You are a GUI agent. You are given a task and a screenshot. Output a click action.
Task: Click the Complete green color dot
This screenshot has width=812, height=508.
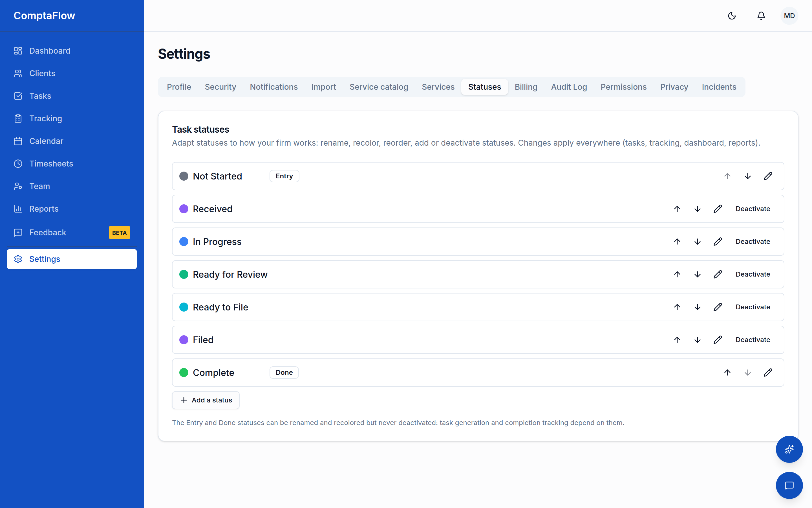pyautogui.click(x=184, y=373)
